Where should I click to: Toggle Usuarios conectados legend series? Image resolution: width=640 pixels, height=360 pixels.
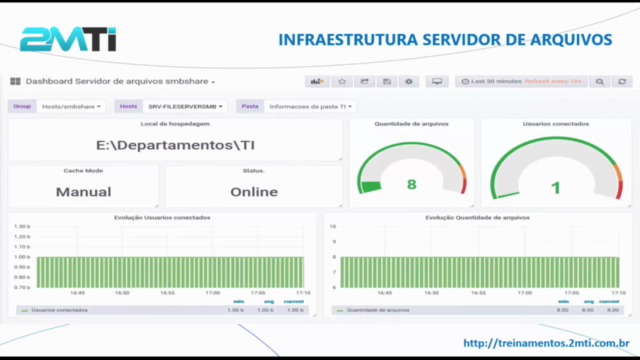click(x=59, y=310)
